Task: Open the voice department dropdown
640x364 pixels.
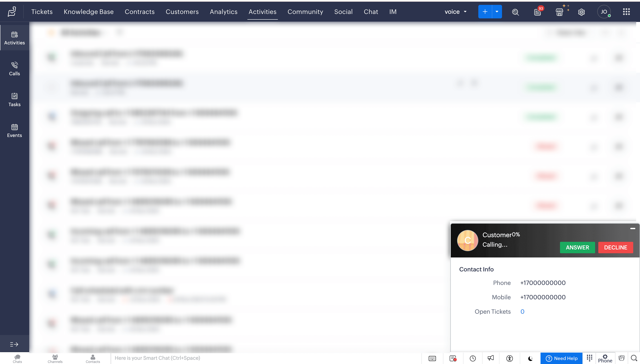Action: click(455, 12)
